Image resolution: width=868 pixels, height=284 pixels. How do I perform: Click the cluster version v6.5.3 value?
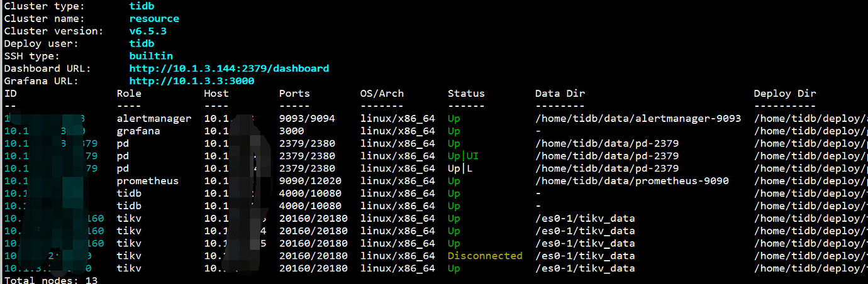pos(148,31)
